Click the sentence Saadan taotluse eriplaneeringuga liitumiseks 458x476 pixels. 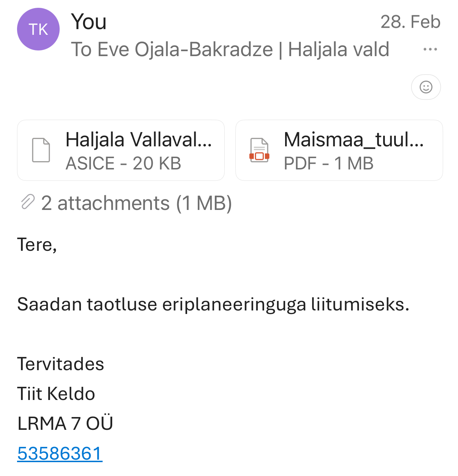[x=213, y=304]
